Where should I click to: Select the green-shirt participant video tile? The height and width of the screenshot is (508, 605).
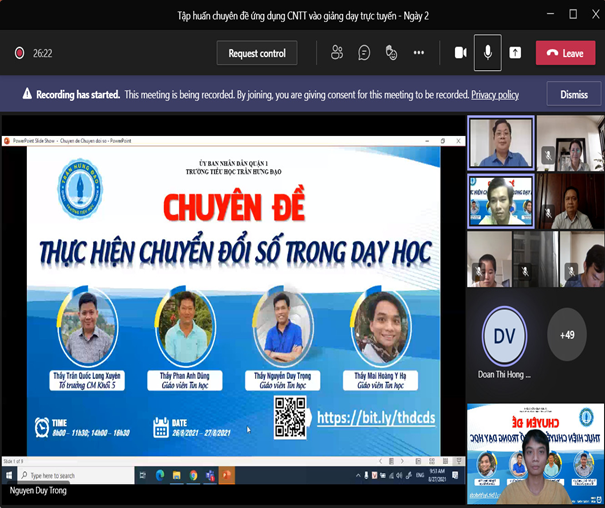501,201
